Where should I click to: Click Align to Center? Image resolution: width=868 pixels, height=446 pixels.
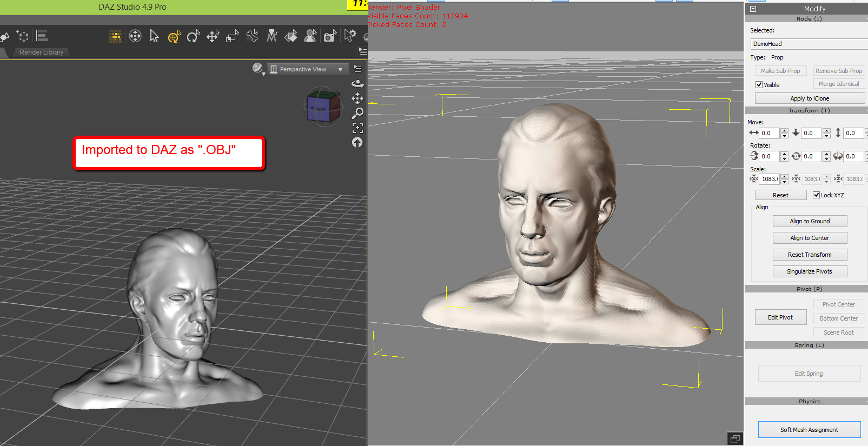tap(810, 238)
